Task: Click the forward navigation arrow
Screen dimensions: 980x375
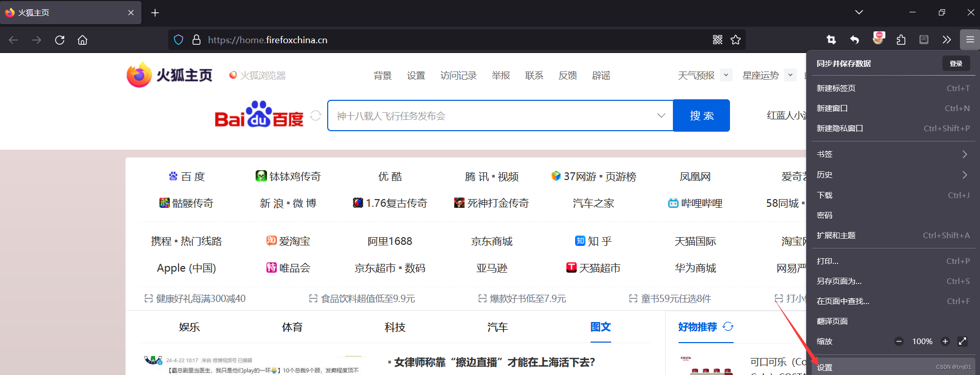Action: point(37,40)
